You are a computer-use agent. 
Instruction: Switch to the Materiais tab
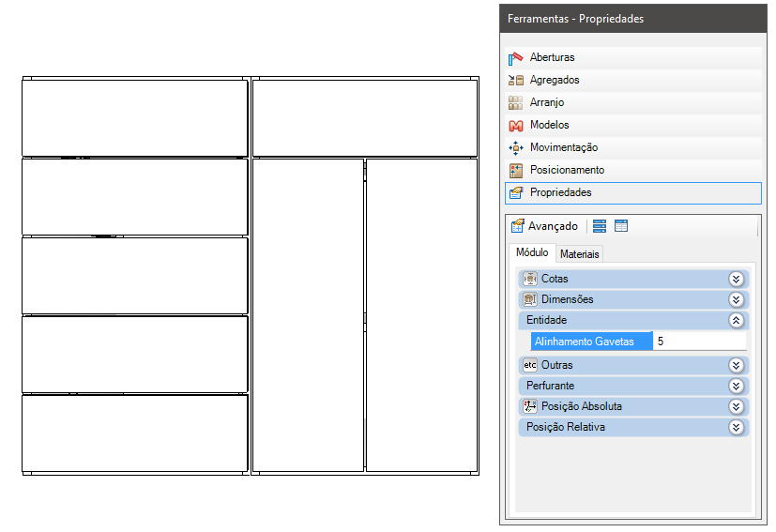click(580, 254)
